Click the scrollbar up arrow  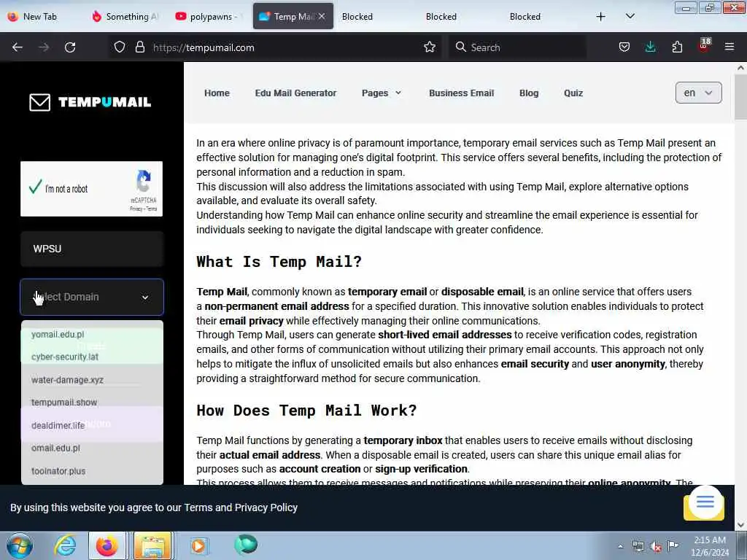coord(740,68)
